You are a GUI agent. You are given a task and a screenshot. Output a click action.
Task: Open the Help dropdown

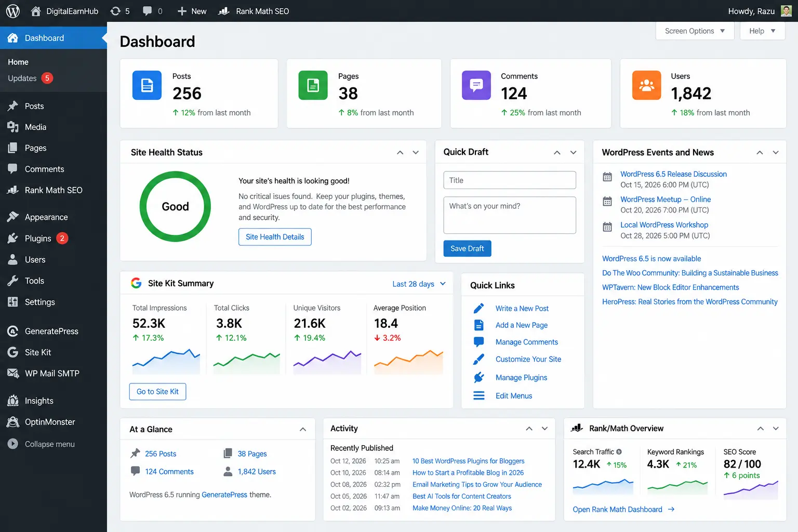(762, 31)
